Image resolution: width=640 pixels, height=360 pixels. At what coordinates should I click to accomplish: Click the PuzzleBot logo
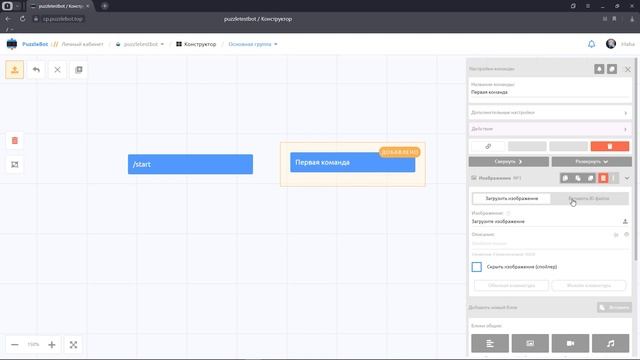click(x=12, y=44)
